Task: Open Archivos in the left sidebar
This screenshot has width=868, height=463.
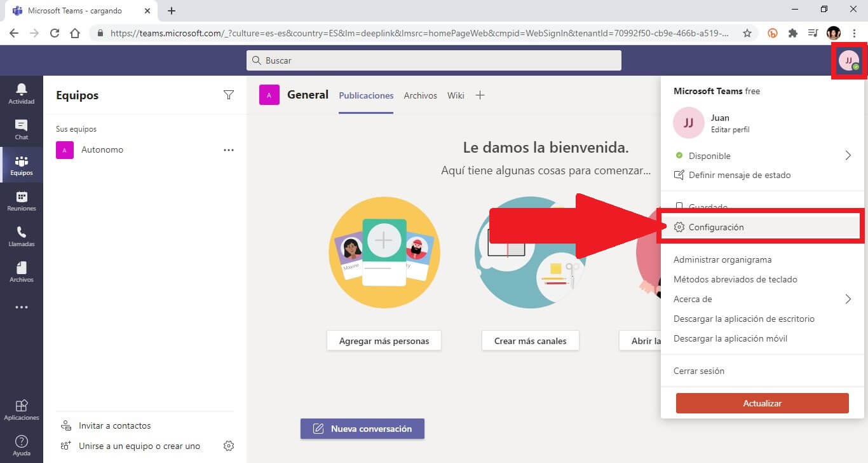Action: click(22, 272)
